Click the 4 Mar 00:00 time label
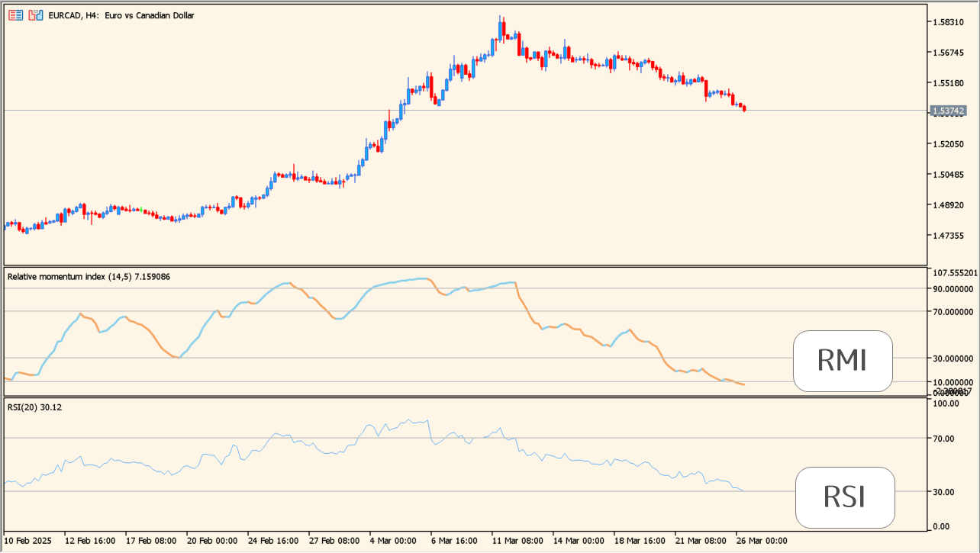The width and height of the screenshot is (980, 553). pyautogui.click(x=393, y=540)
